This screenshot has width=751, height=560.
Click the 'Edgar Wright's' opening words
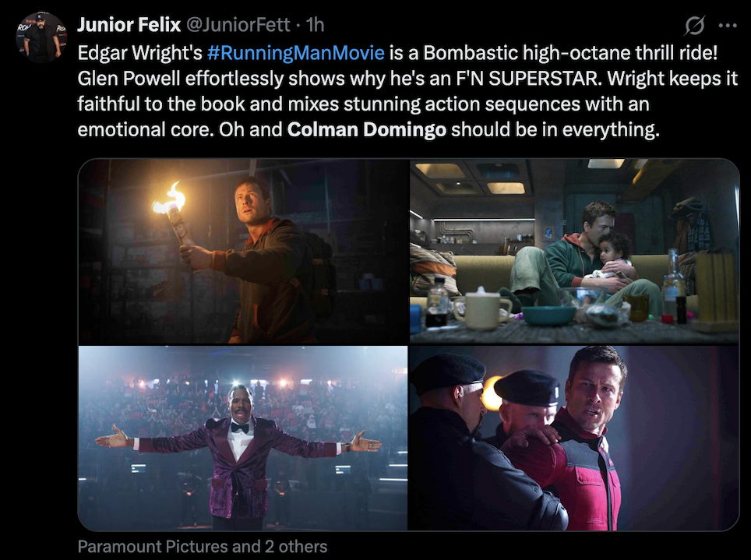coord(140,53)
